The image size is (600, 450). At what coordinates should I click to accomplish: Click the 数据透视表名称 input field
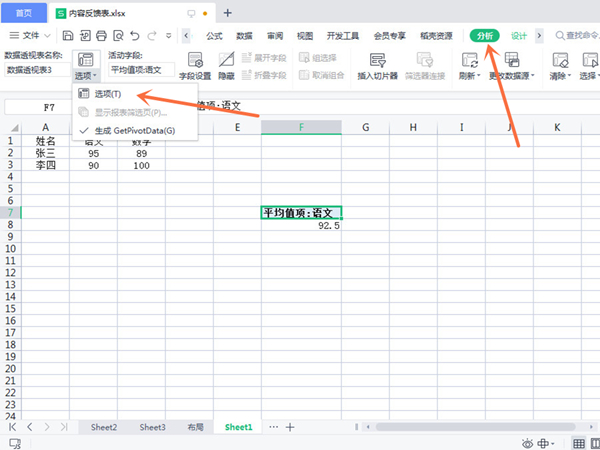[x=37, y=70]
